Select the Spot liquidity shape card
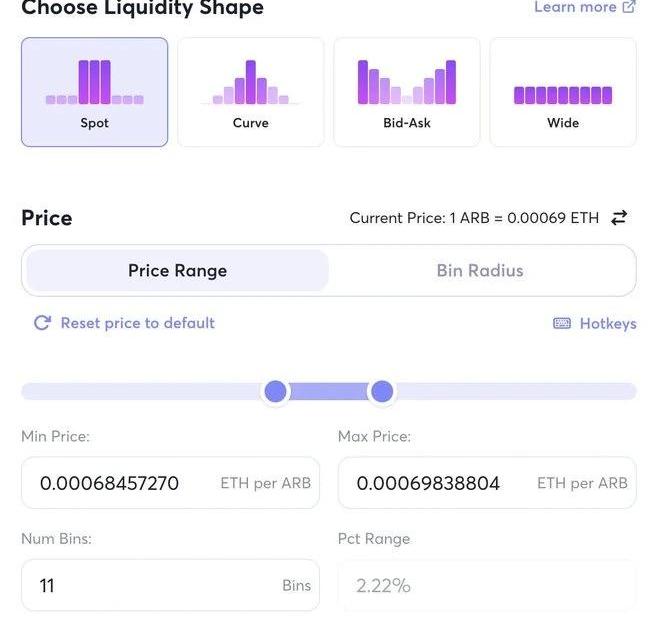This screenshot has width=672, height=620. [94, 93]
